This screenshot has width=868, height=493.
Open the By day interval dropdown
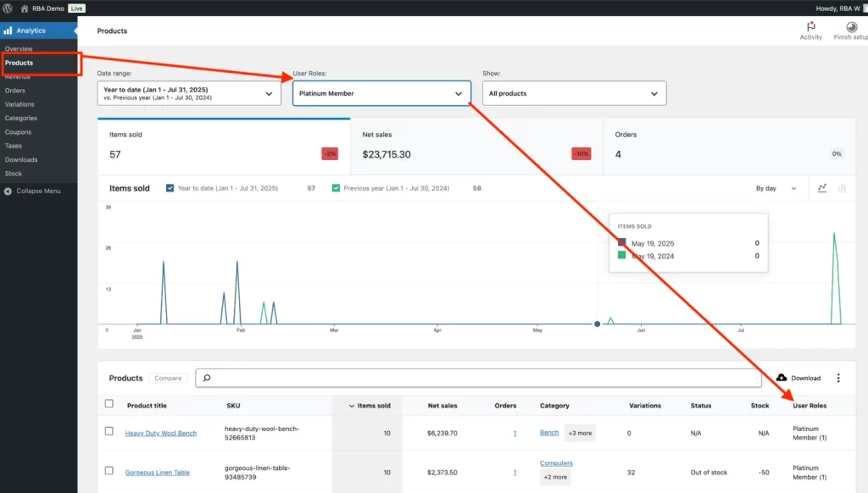[776, 188]
